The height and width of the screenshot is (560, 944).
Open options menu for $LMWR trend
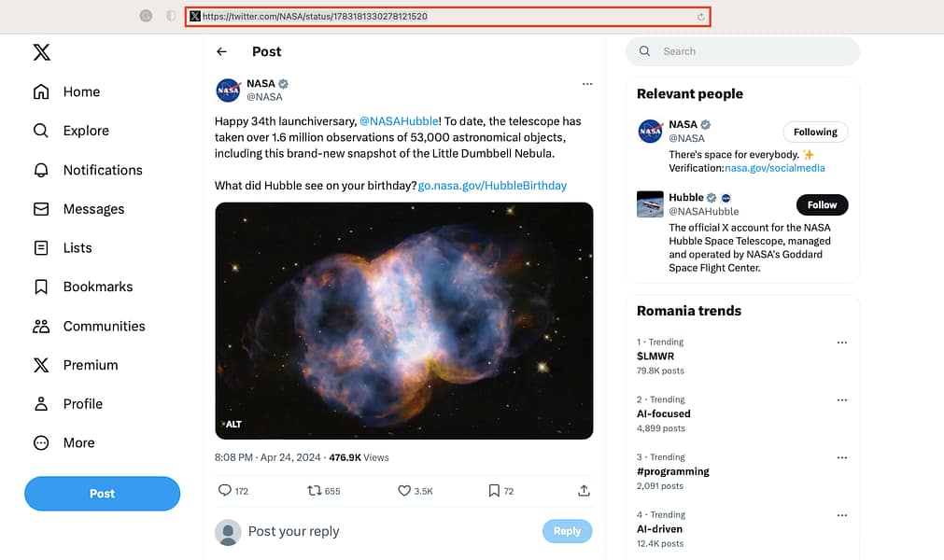pyautogui.click(x=842, y=343)
